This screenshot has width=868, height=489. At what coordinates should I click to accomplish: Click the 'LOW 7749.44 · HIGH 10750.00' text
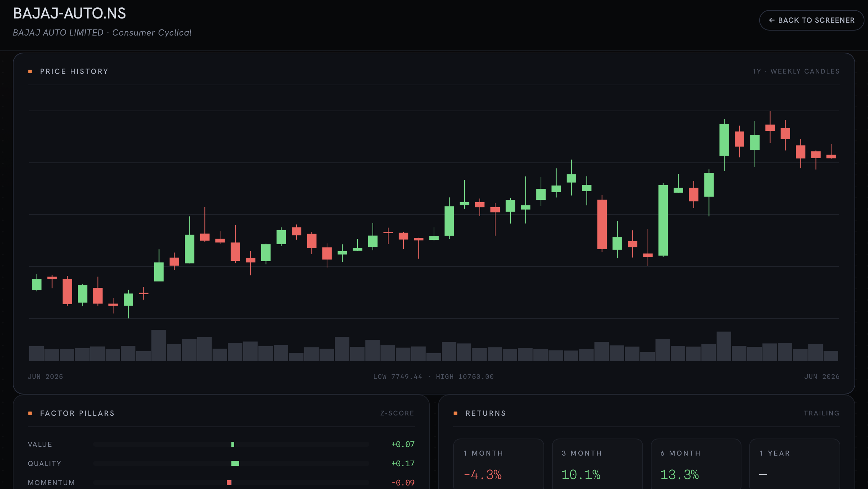pos(434,377)
